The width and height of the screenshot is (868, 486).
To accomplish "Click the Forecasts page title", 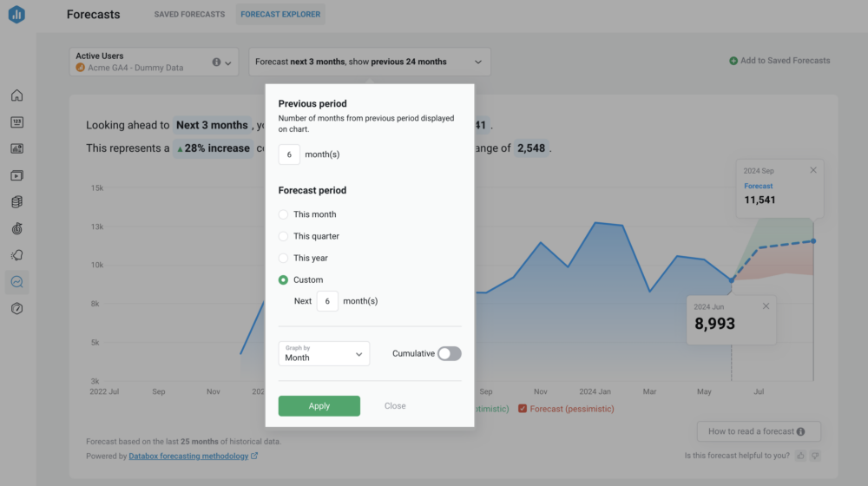I will 94,15.
